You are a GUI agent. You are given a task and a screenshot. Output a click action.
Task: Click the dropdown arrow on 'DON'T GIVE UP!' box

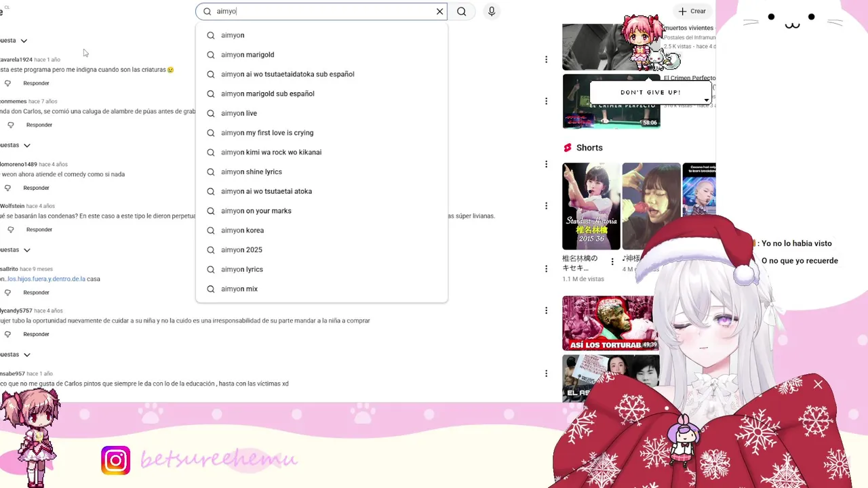click(706, 100)
